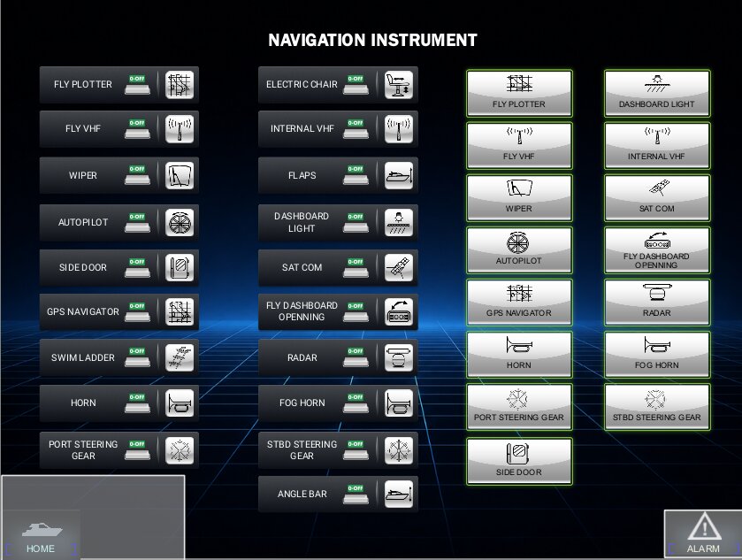Click the Wiper icon in left list

click(x=180, y=176)
